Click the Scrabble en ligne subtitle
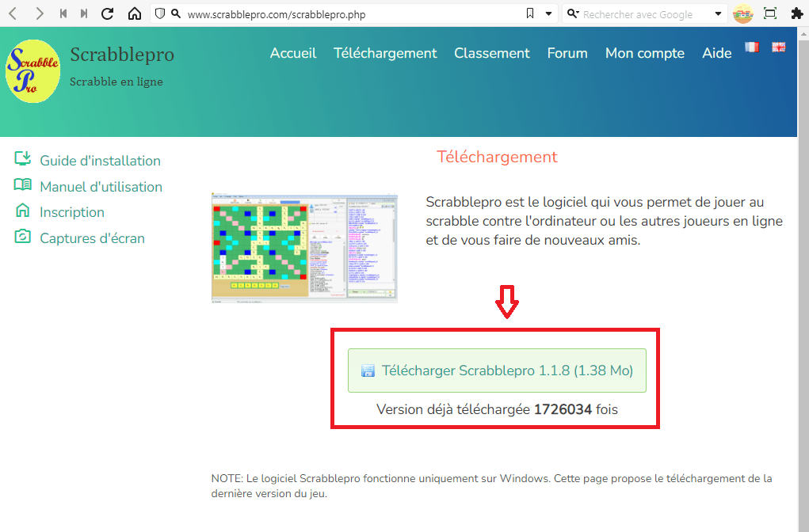This screenshot has height=532, width=809. coord(116,82)
